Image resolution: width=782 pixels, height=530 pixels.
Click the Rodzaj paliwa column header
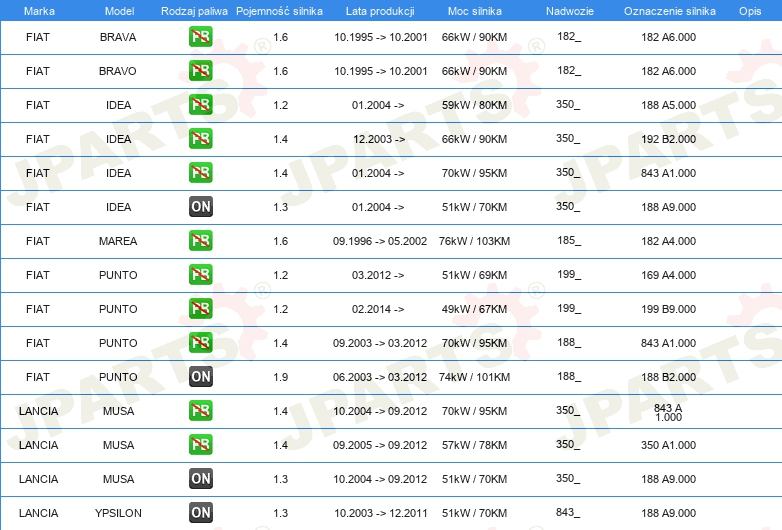pos(194,11)
